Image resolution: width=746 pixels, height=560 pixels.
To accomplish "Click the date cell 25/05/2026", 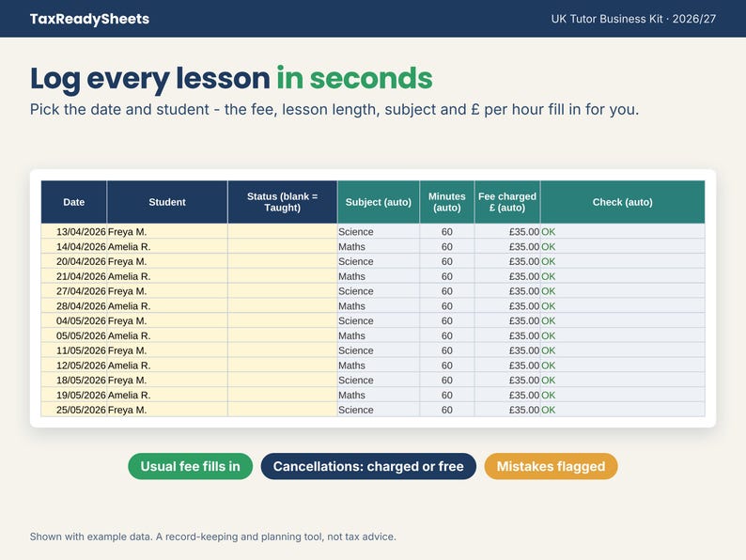I will 73,410.
